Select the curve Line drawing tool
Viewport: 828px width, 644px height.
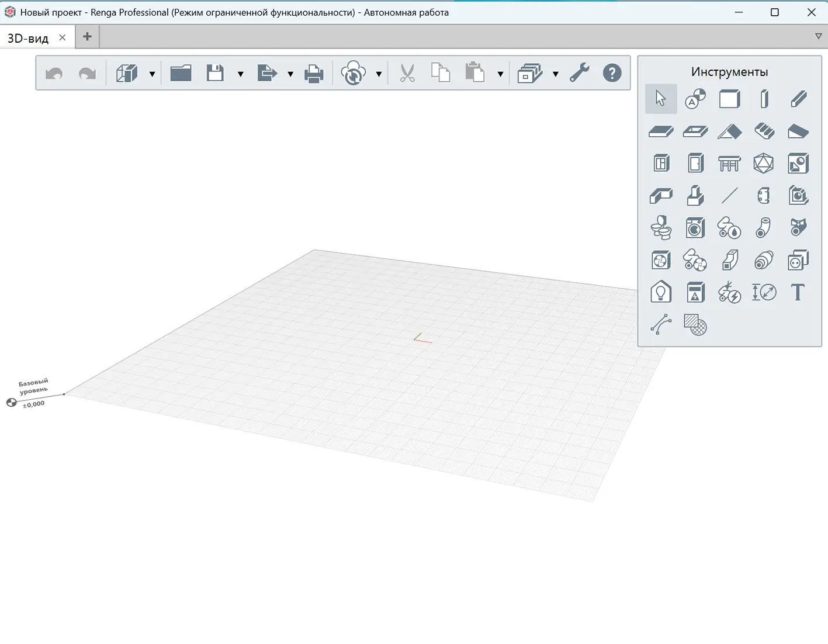pyautogui.click(x=661, y=324)
